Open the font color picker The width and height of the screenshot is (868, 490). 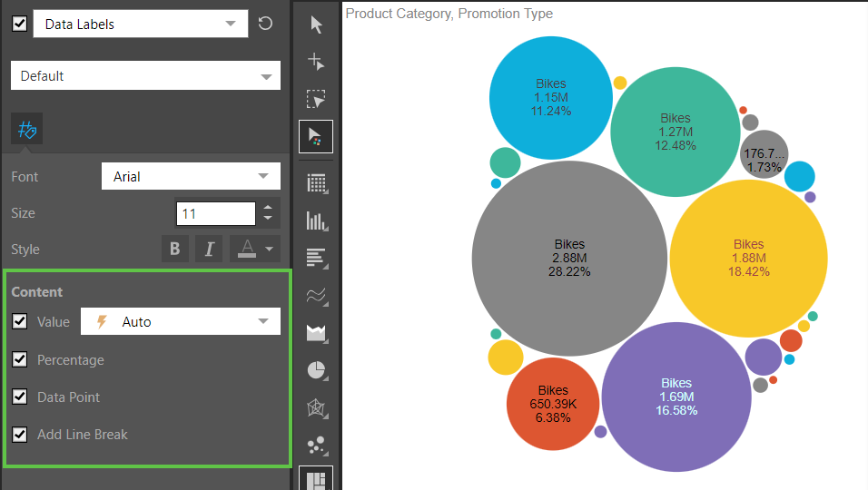pyautogui.click(x=254, y=250)
